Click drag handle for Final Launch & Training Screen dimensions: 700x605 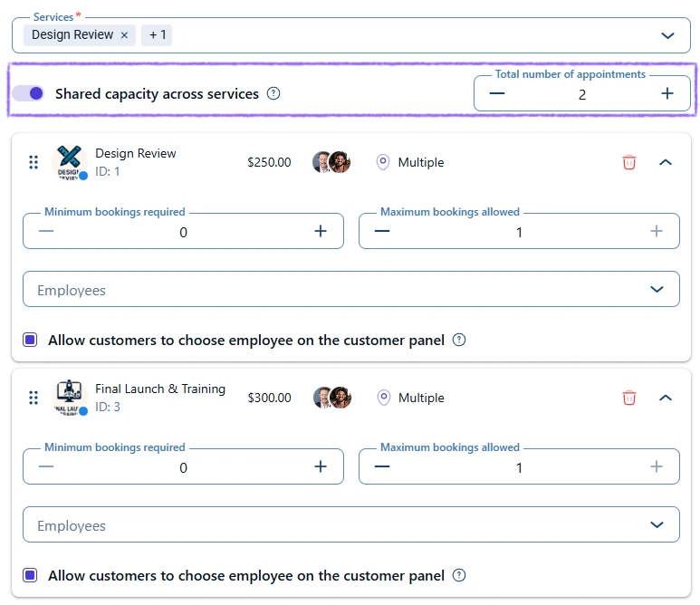click(34, 398)
